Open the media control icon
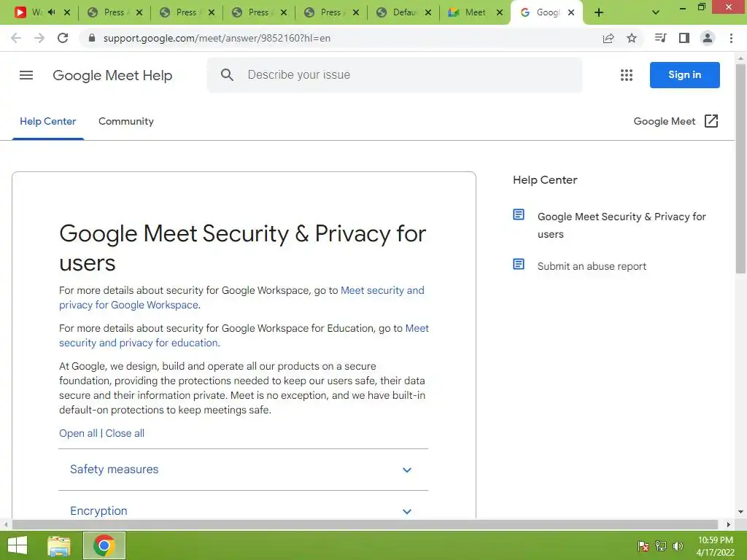This screenshot has height=560, width=747. [x=660, y=38]
